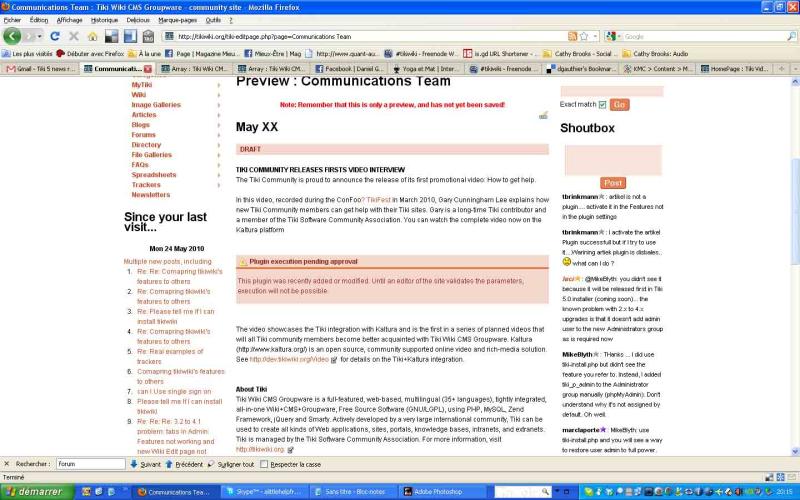Open the Cathy Brooks: Audio bookmark folder
The height and width of the screenshot is (500, 800).
coord(656,54)
